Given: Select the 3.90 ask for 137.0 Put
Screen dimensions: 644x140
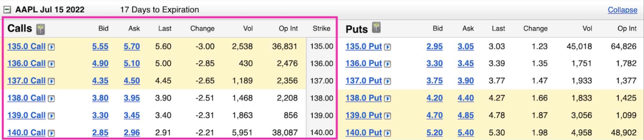Looking at the screenshot, I should 466,81.
